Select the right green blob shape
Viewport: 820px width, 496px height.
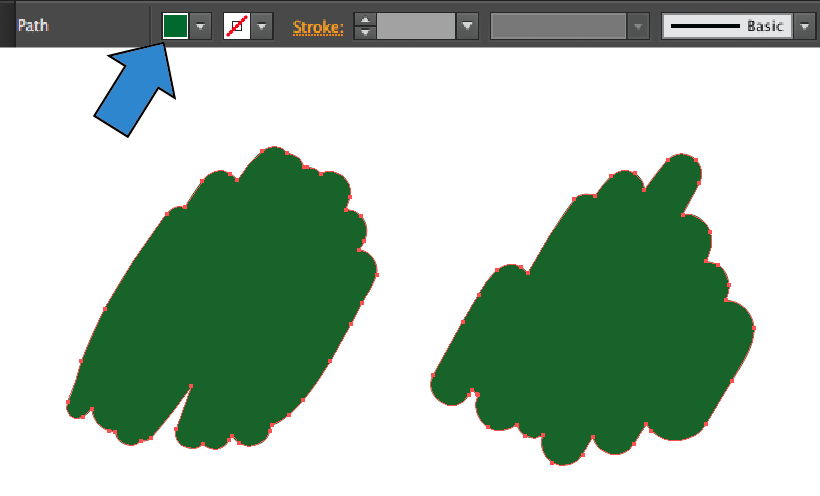pyautogui.click(x=600, y=330)
